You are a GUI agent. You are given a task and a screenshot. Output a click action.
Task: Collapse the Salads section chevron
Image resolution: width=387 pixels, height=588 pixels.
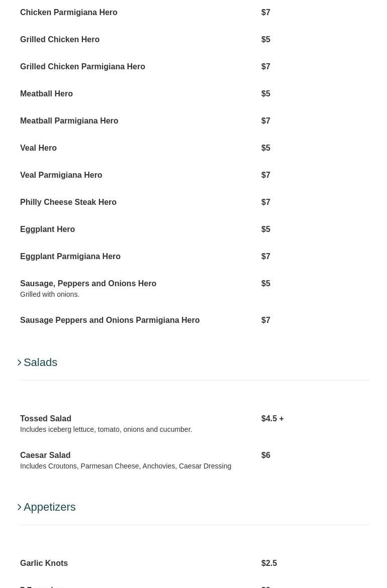20,363
